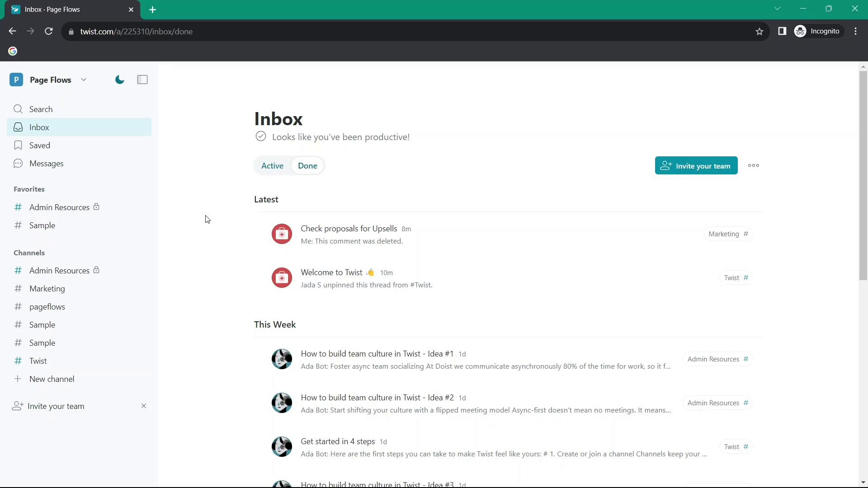
Task: Click the Messages icon in sidebar
Action: [x=18, y=163]
